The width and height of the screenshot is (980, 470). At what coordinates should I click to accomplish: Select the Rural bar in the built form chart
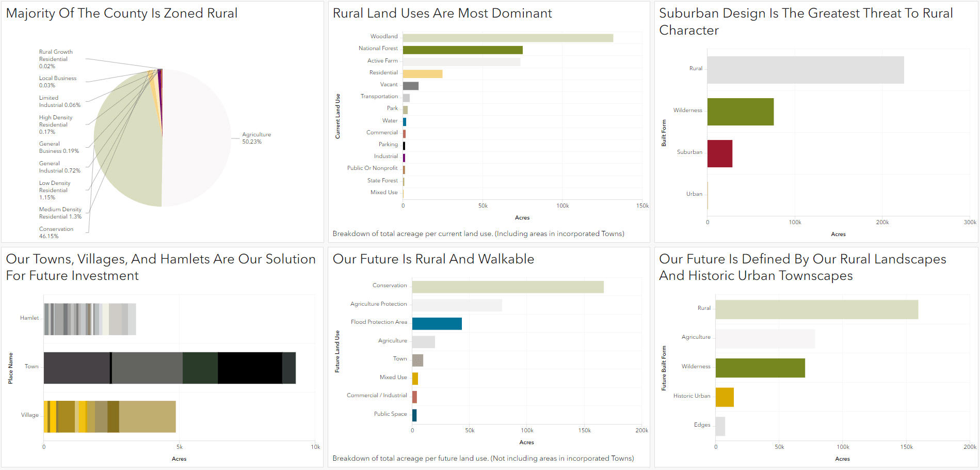coord(805,70)
